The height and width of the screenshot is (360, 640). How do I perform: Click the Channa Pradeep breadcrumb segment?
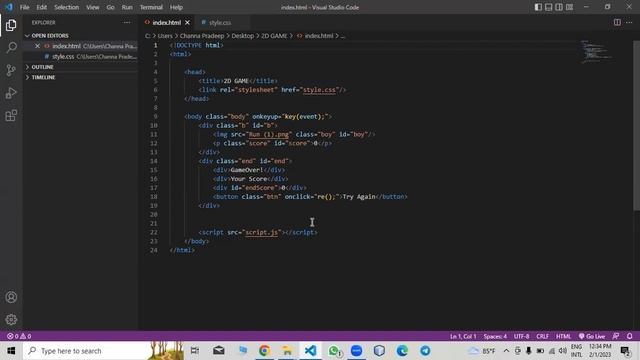pyautogui.click(x=202, y=36)
